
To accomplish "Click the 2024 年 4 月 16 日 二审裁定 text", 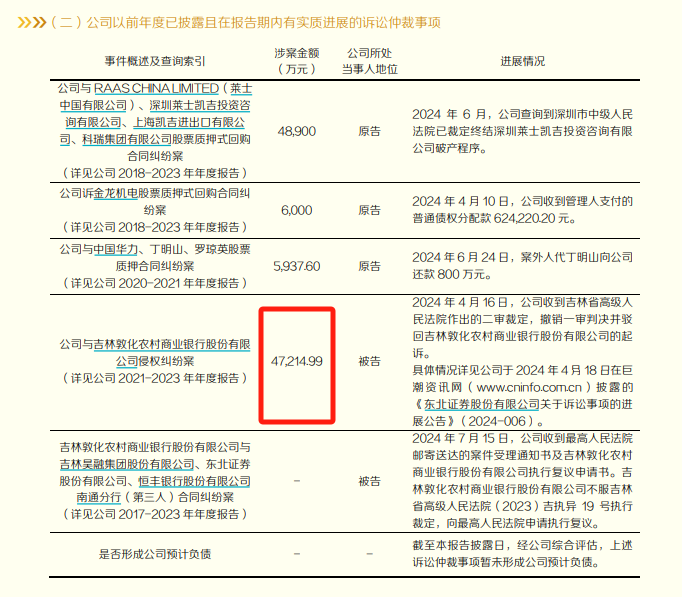I will [x=522, y=328].
